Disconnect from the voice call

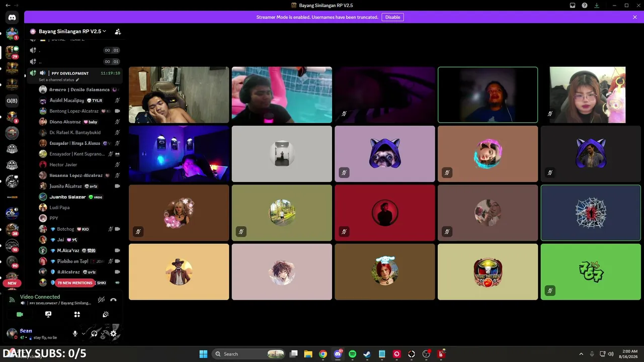pyautogui.click(x=113, y=300)
